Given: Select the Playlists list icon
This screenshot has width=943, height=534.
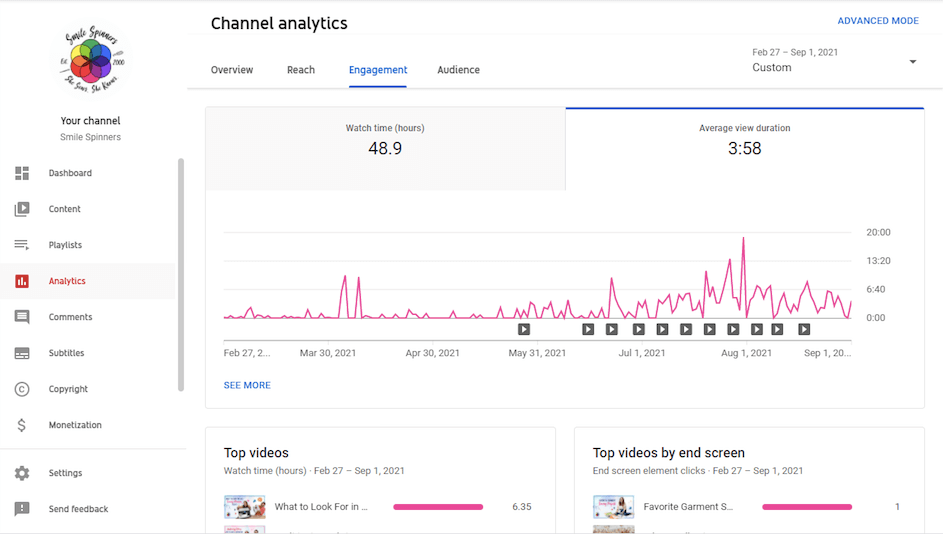Looking at the screenshot, I should 22,245.
